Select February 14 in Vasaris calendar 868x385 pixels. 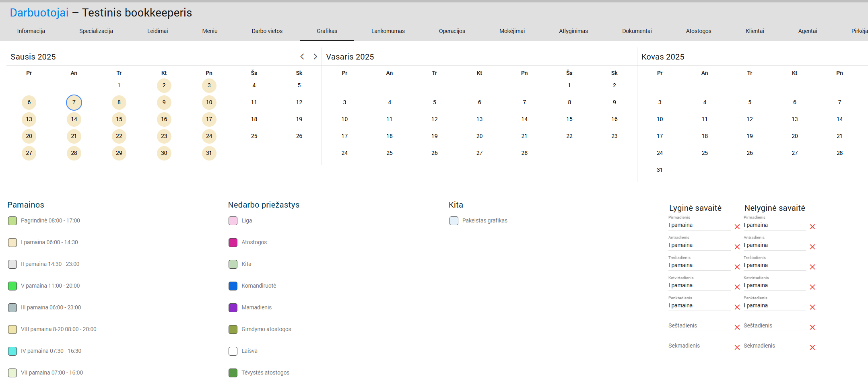pos(524,119)
